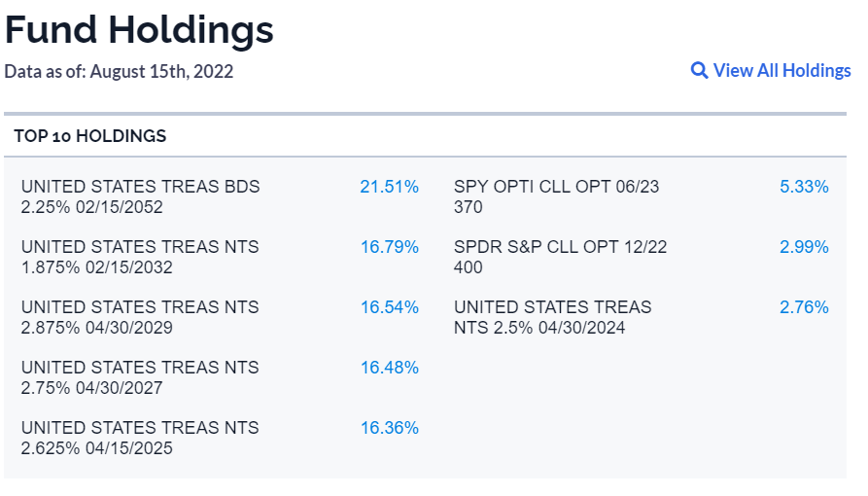Click the magnifier icon beside View All Holdings
This screenshot has width=868, height=496.
tap(699, 71)
